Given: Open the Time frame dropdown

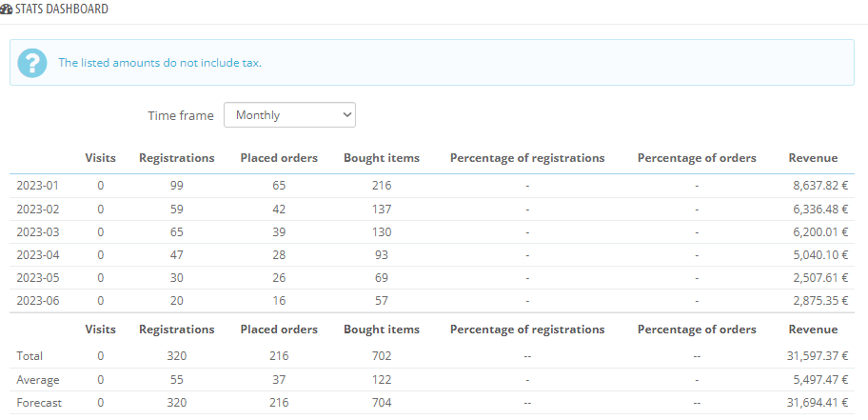Looking at the screenshot, I should pyautogui.click(x=289, y=115).
